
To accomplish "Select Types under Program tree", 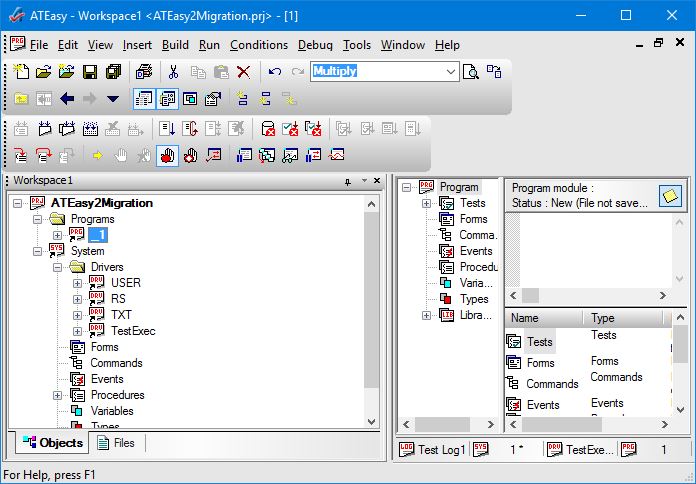I will [x=474, y=299].
